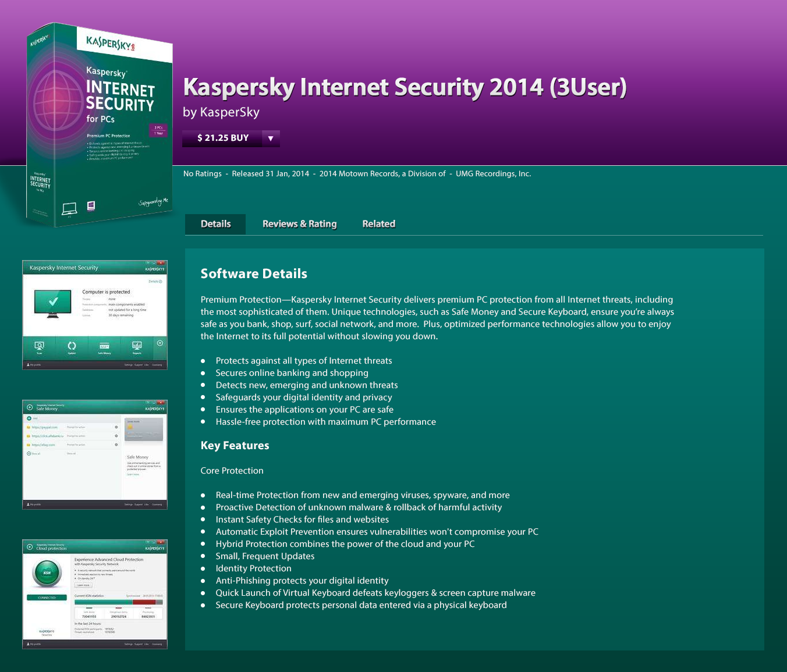This screenshot has height=672, width=787.
Task: Select the Related tab
Action: (x=378, y=224)
